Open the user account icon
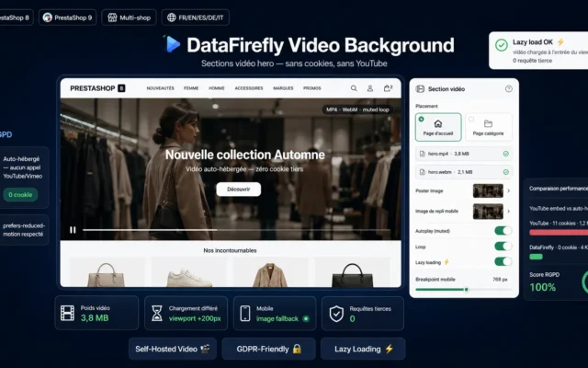 [x=369, y=88]
